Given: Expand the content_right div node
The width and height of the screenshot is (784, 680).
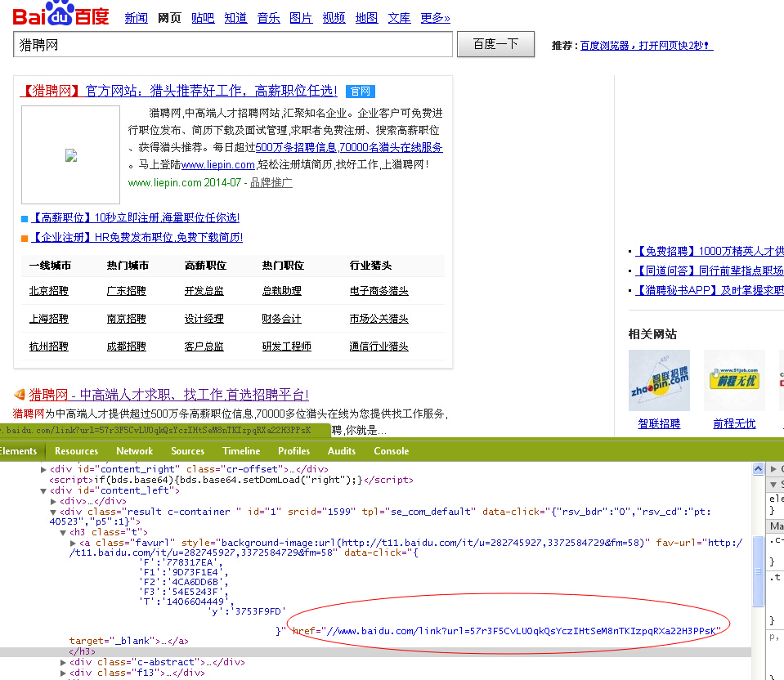Looking at the screenshot, I should [43, 469].
